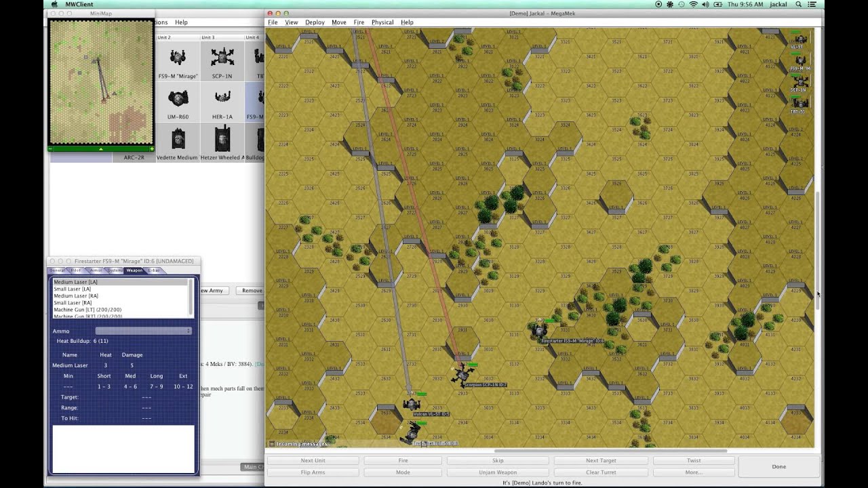Open the Time Machine menu bar icon

point(680,4)
